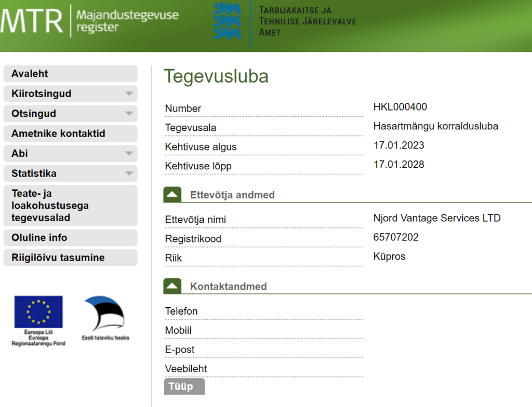Open Teate- ja loakohustusega tegevusalad
Image resolution: width=532 pixels, height=407 pixels.
(70, 206)
